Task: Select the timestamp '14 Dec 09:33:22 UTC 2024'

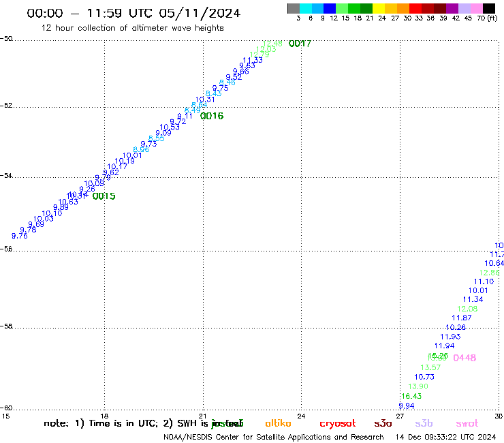Action: (446, 438)
